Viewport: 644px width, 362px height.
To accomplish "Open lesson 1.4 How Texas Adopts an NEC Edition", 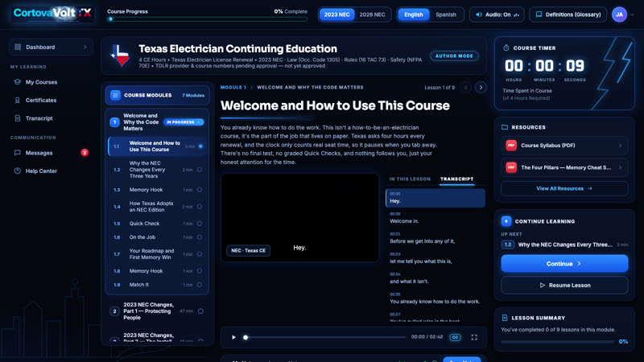I will pos(157,207).
